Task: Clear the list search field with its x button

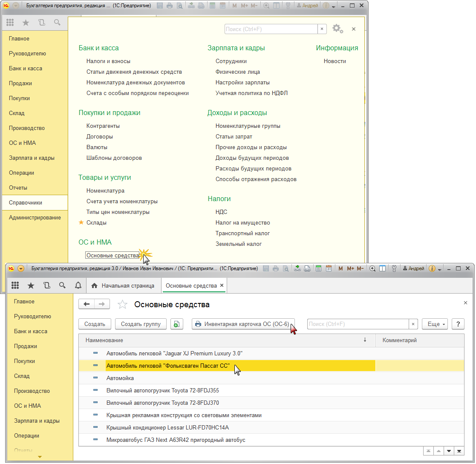Action: click(413, 324)
